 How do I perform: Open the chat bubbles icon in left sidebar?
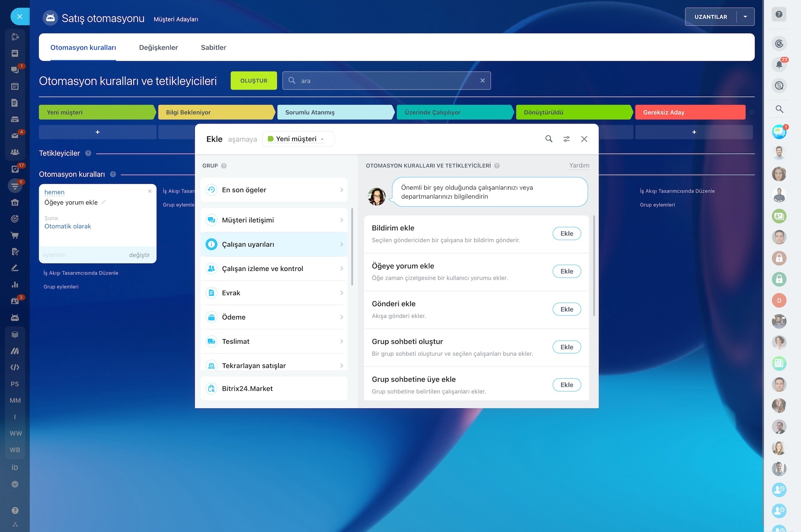15,70
